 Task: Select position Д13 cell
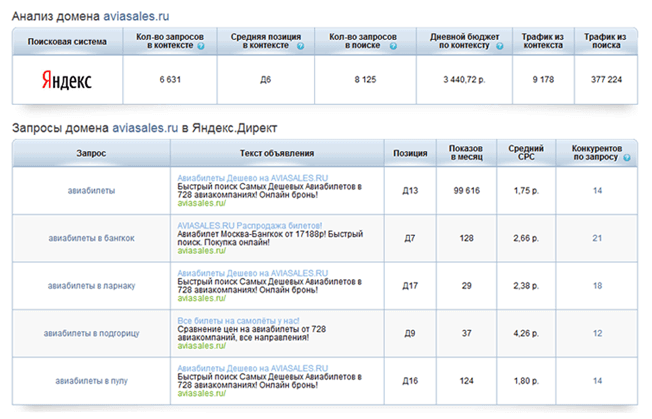tap(410, 191)
